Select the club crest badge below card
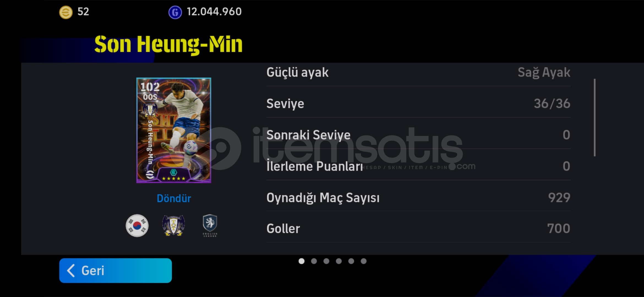 click(173, 226)
